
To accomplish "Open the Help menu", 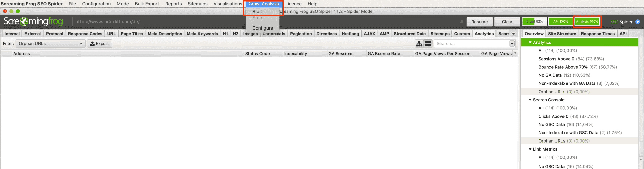I will pos(312,4).
